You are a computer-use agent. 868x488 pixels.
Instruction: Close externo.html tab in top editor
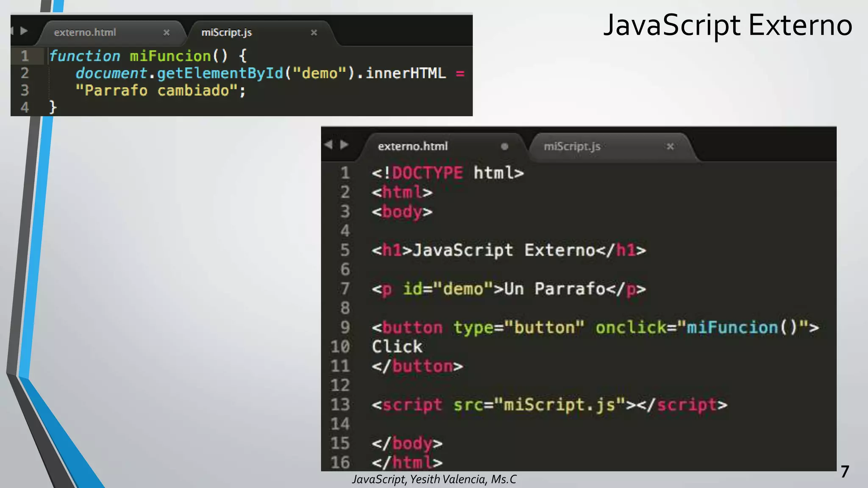[x=167, y=33]
